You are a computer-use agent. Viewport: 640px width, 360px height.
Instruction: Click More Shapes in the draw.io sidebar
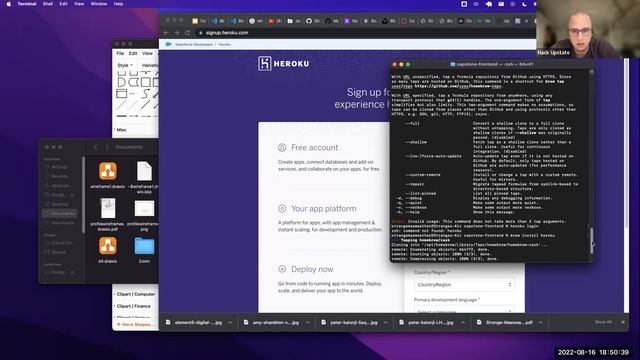coord(136,324)
